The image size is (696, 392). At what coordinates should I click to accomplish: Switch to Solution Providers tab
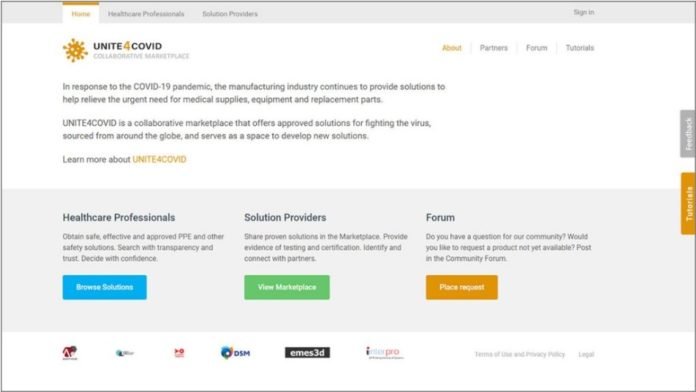pyautogui.click(x=230, y=14)
